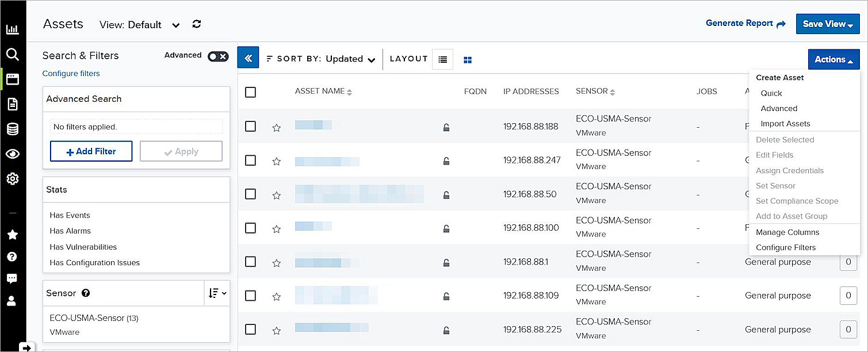Choose Manage Columns in the Actions menu
The height and width of the screenshot is (352, 868).
[x=787, y=232]
